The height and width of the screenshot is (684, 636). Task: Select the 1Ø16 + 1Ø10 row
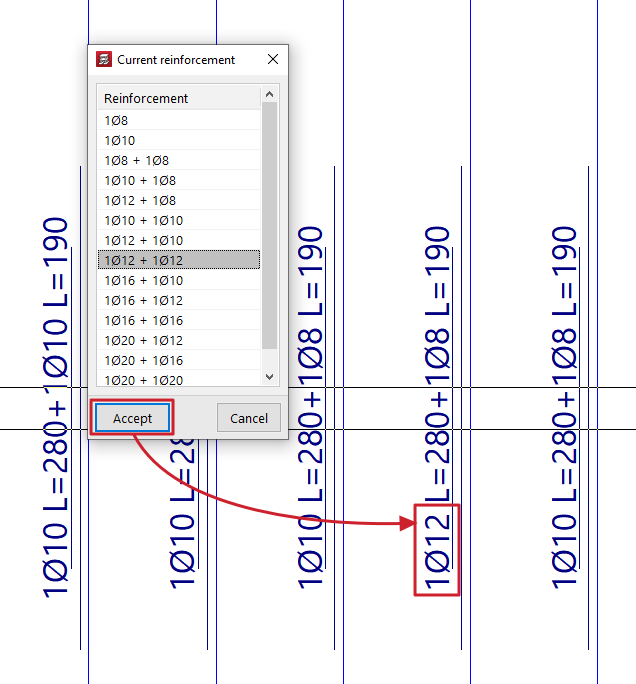(179, 280)
